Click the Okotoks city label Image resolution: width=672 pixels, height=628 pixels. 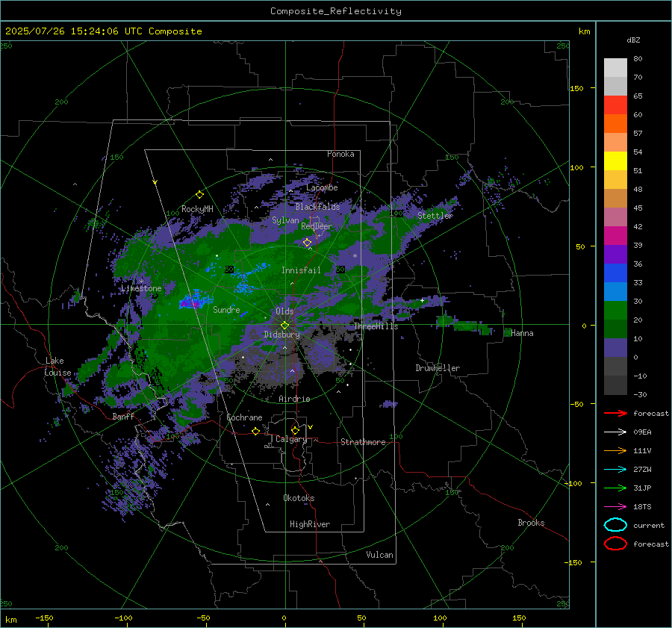(299, 498)
